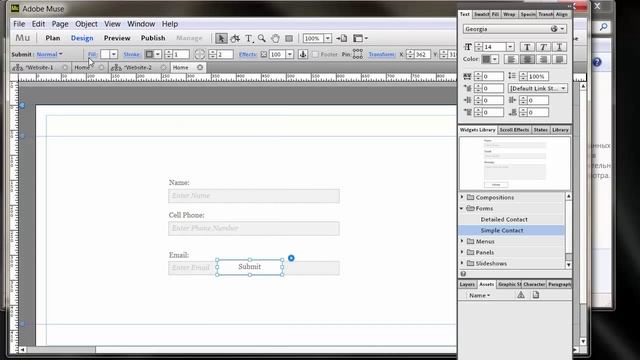Expand the Slideshows folder
The image size is (640, 360).
pyautogui.click(x=462, y=263)
